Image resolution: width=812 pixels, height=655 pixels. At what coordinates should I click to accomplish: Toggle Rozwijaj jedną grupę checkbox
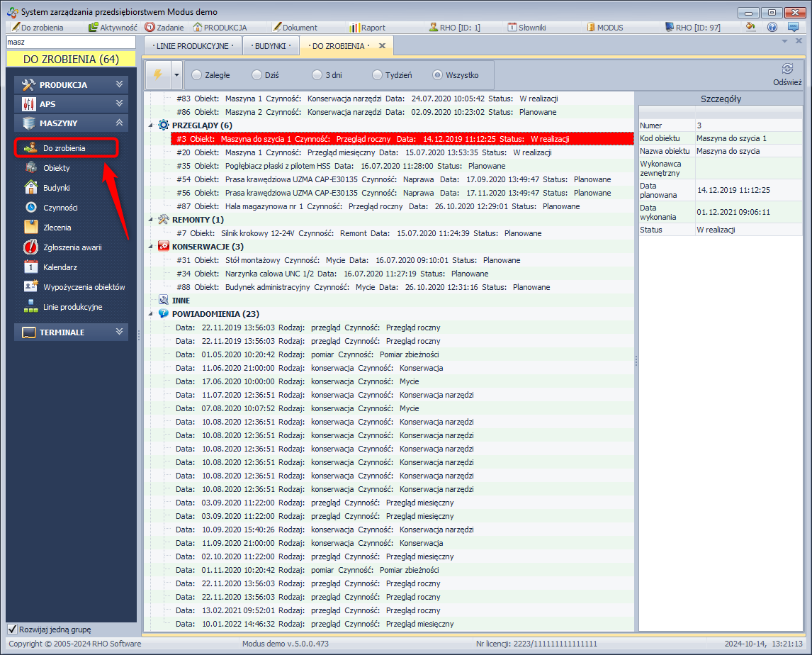pyautogui.click(x=12, y=629)
